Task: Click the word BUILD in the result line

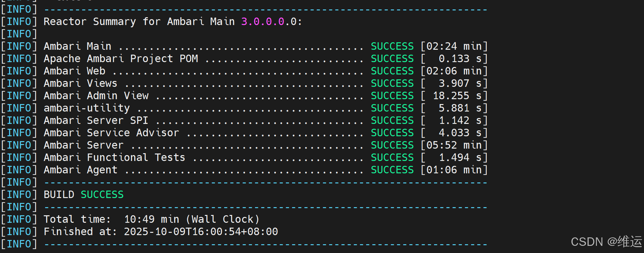Action: point(59,195)
